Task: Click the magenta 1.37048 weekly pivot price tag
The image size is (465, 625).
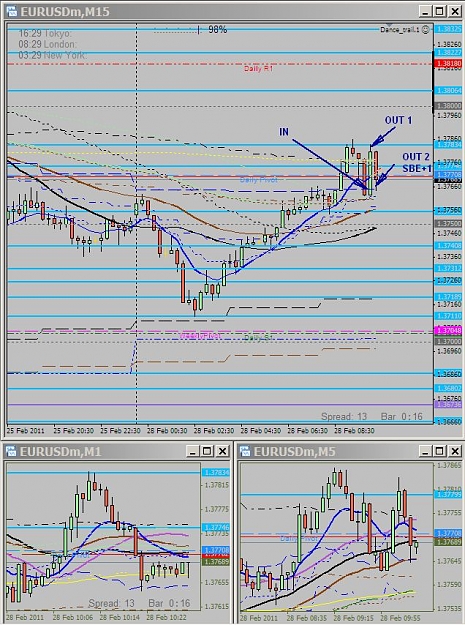Action: point(448,330)
